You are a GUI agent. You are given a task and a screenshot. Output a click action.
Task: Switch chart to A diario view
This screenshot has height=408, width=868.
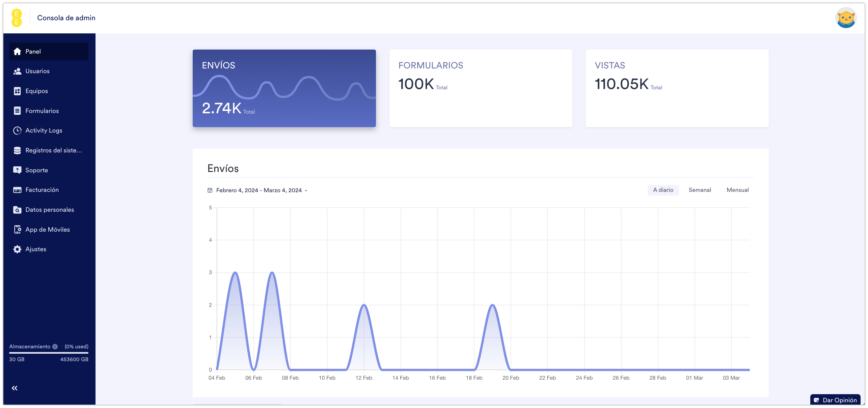663,190
